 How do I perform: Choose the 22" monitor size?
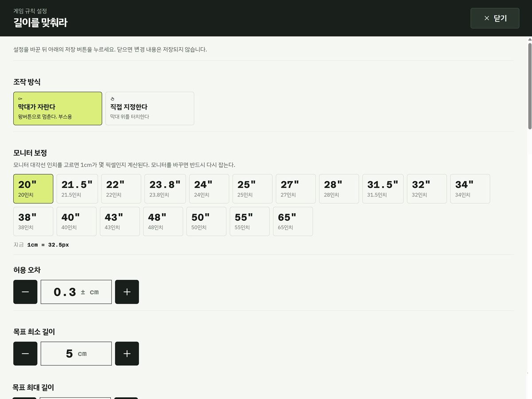121,189
